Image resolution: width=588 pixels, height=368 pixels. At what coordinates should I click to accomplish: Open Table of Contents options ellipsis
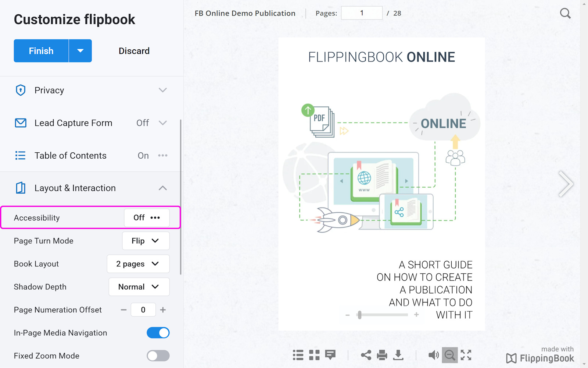[x=163, y=156]
